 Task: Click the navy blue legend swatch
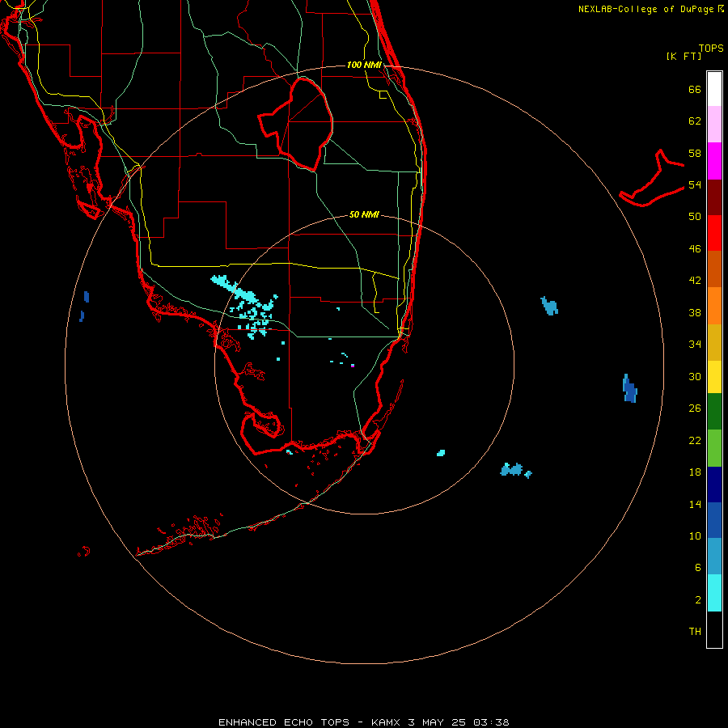coord(714,485)
